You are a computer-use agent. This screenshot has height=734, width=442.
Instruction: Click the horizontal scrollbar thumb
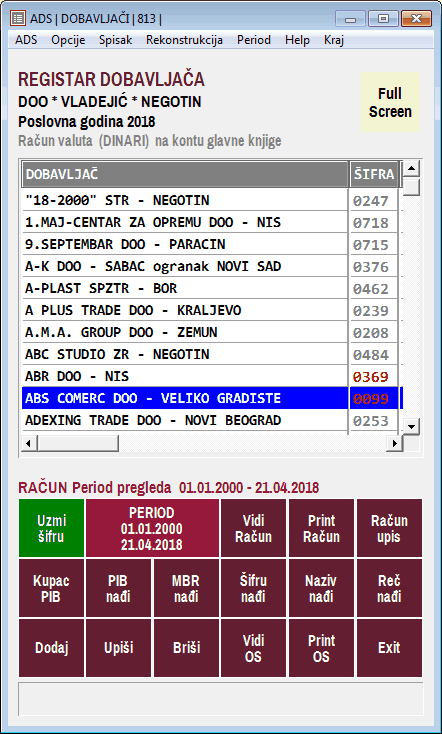point(78,443)
